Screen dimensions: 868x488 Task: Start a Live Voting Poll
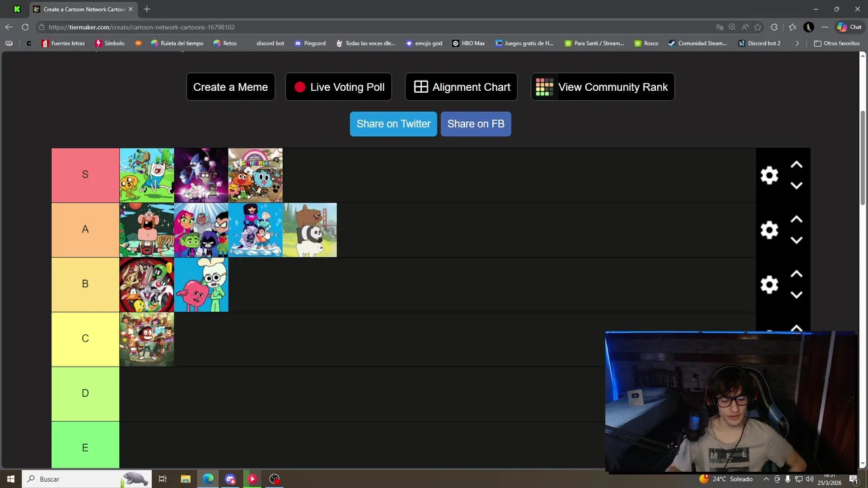[338, 87]
